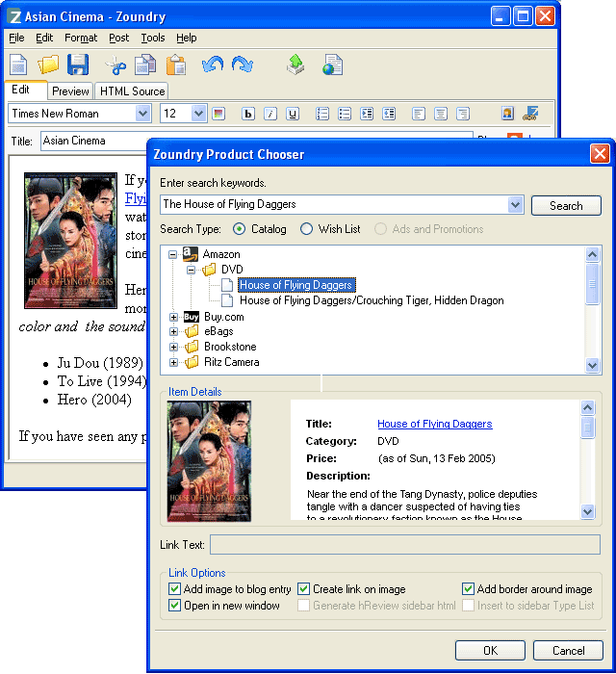Collapse the DVD tree node
The height and width of the screenshot is (674, 616).
click(x=192, y=270)
